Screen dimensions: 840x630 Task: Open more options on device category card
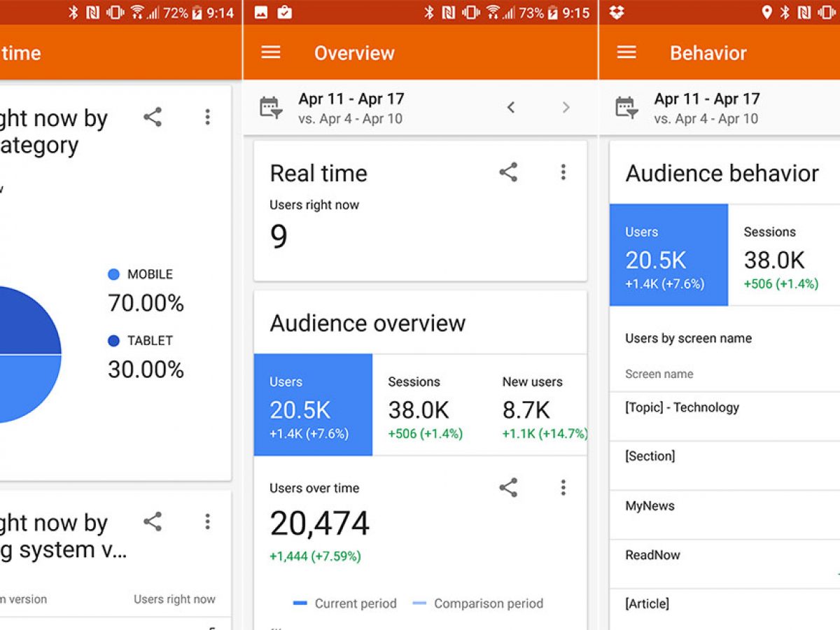click(207, 117)
